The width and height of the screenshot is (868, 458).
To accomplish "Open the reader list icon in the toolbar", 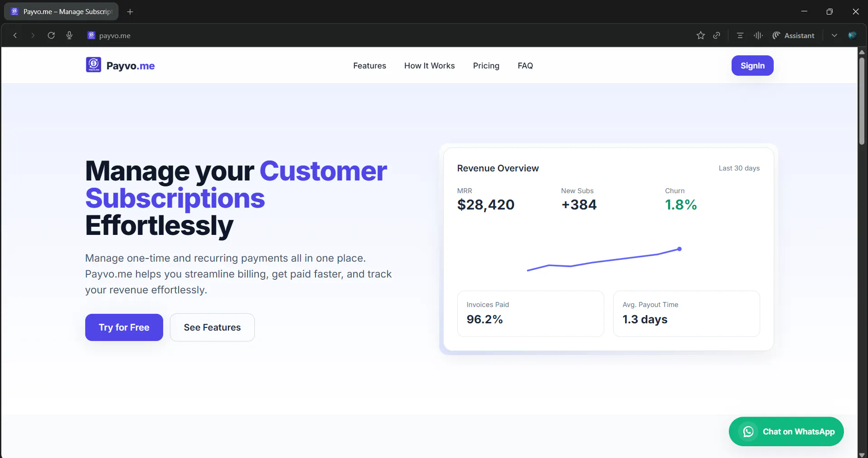I will [x=740, y=35].
